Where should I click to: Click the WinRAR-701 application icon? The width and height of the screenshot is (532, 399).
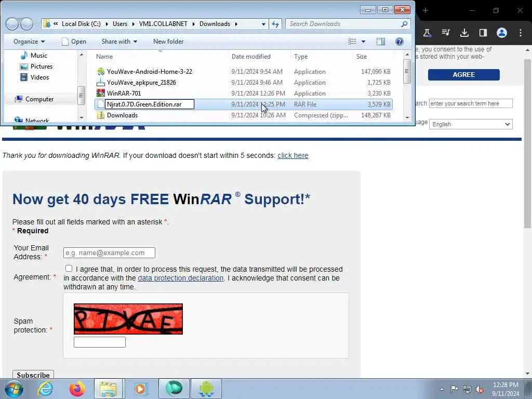coord(101,94)
